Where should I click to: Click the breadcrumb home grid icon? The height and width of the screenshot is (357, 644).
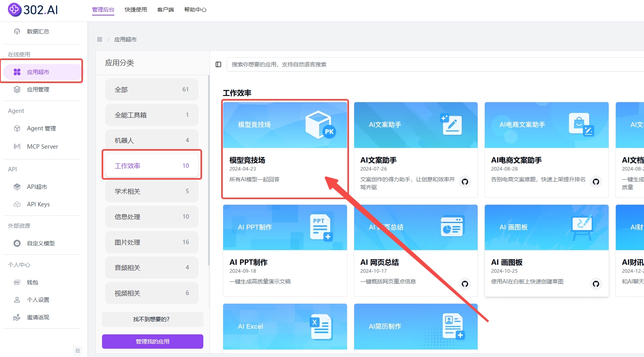pyautogui.click(x=100, y=39)
